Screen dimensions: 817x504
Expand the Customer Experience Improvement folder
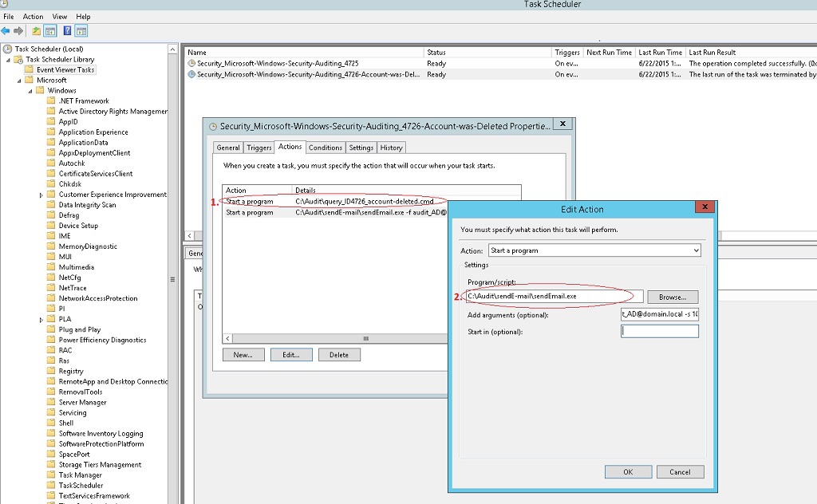[41, 195]
